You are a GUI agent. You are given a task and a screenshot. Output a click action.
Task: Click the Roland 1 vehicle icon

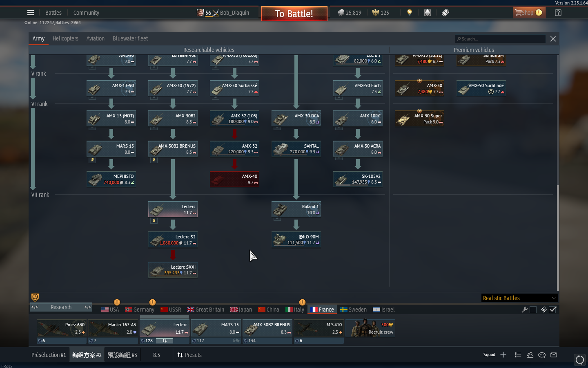(281, 210)
